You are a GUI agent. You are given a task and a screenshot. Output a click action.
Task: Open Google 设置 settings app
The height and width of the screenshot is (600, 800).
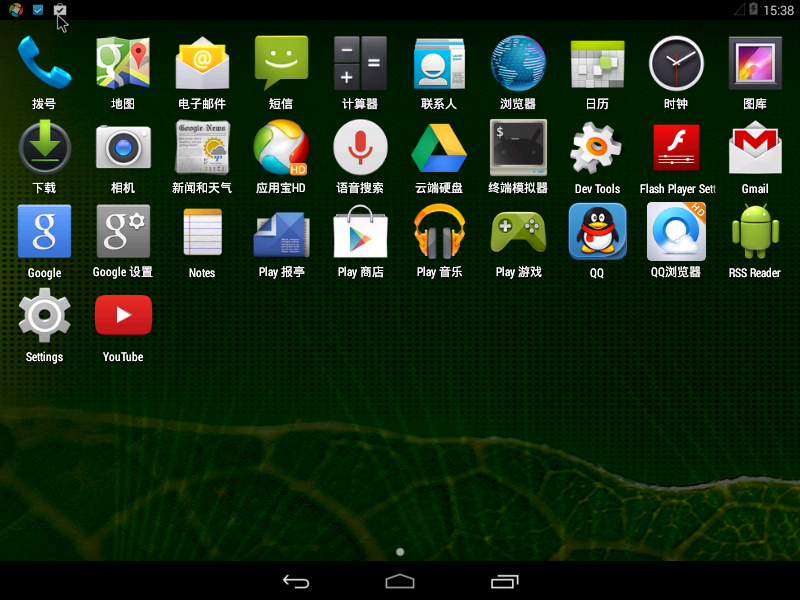[123, 231]
